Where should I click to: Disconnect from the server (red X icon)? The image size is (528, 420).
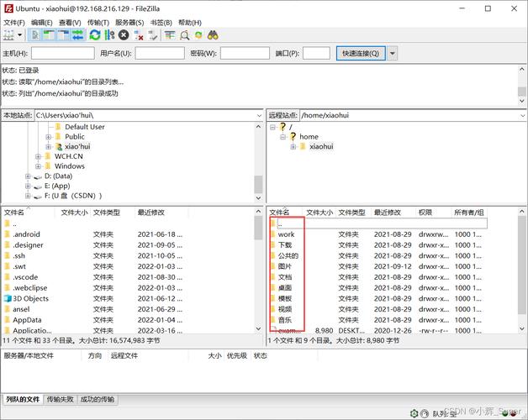point(139,35)
